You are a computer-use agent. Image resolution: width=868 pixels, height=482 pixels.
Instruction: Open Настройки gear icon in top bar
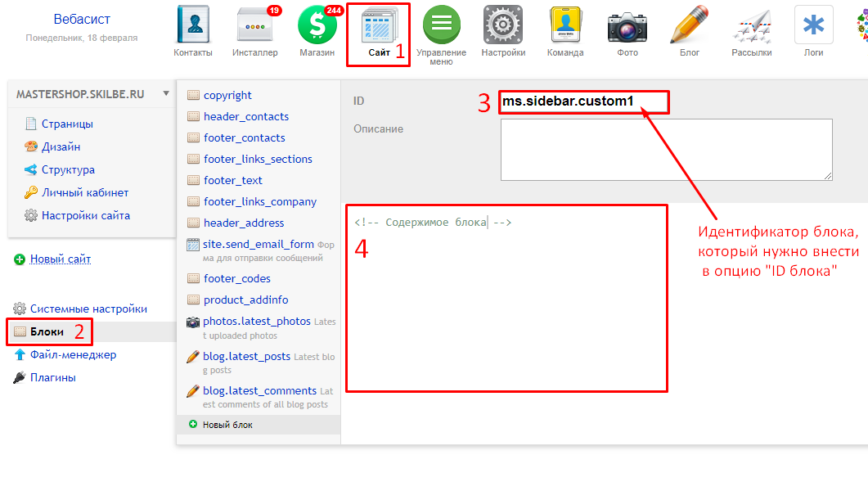point(503,27)
